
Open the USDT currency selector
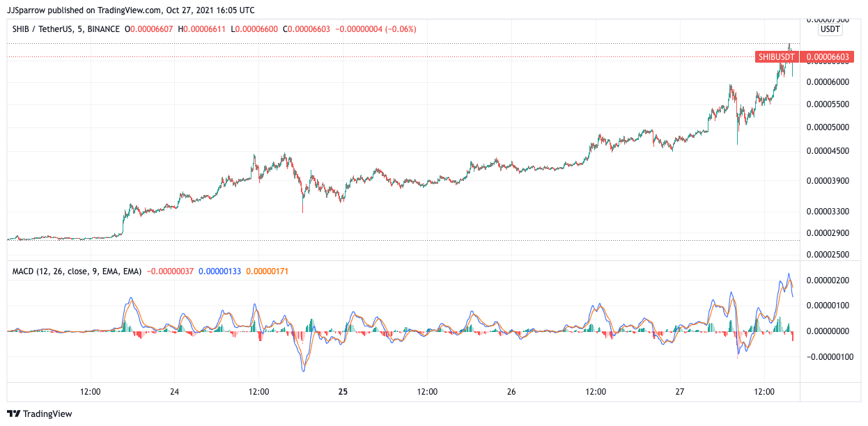click(x=830, y=30)
